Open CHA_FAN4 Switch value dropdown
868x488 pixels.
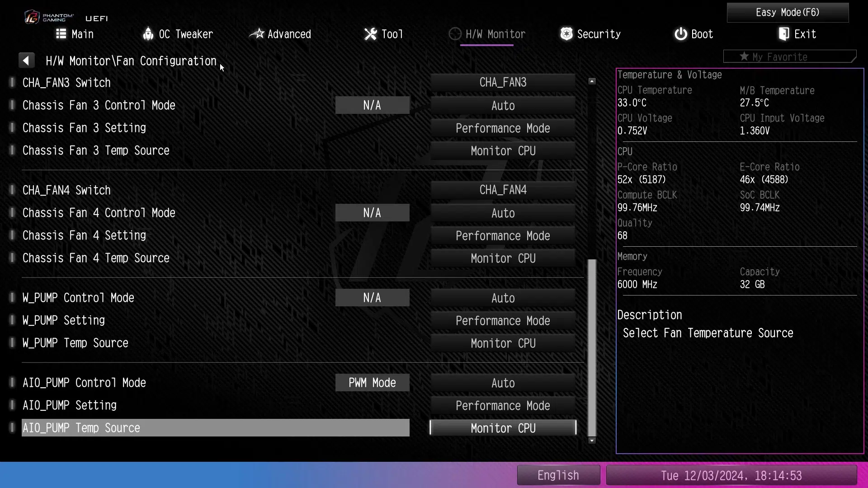pos(503,190)
